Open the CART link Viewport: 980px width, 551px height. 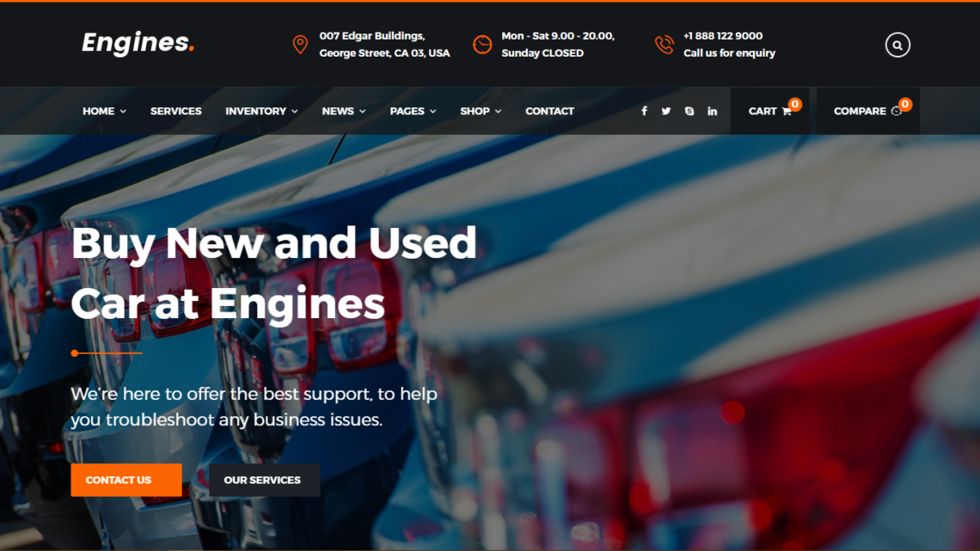tap(770, 111)
